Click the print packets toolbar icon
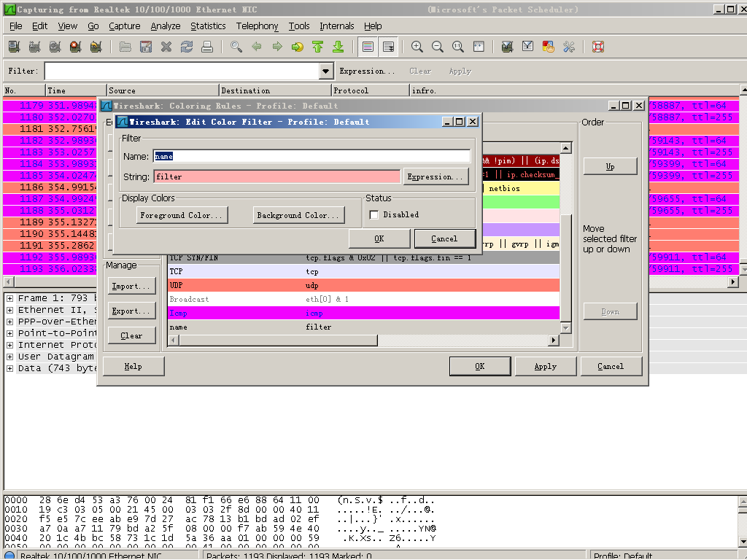The width and height of the screenshot is (747, 560). coord(206,47)
